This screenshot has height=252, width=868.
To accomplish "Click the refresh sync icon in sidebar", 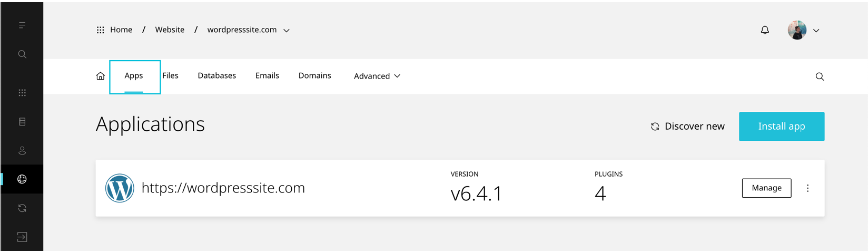I will coord(22,208).
